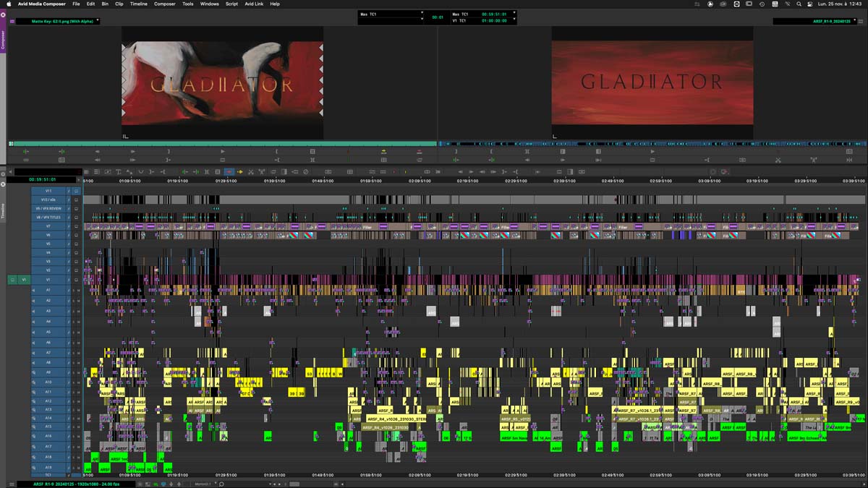Click the monitor icon on track V7
868x488 pixels.
76,226
